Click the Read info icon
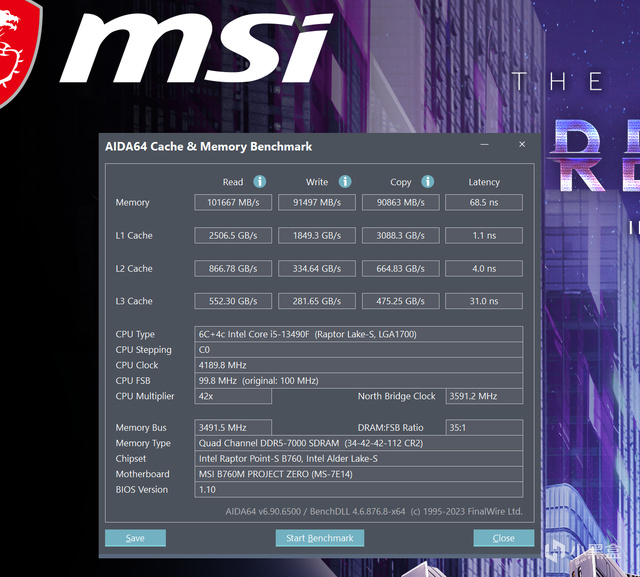The image size is (640, 577). (260, 182)
